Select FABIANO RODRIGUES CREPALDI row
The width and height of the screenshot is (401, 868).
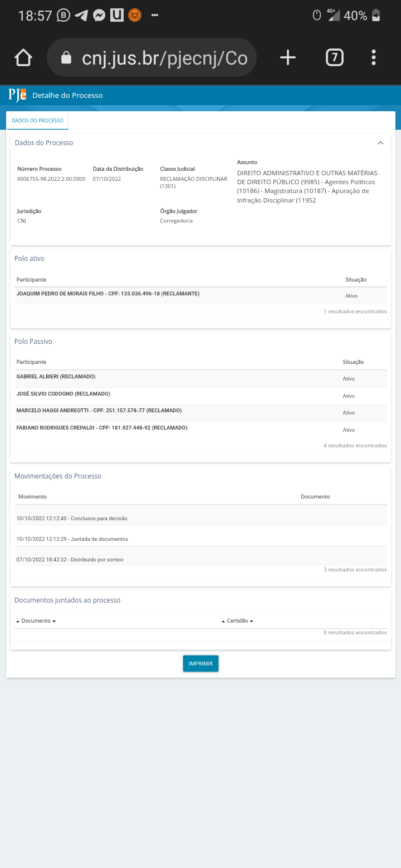200,430
